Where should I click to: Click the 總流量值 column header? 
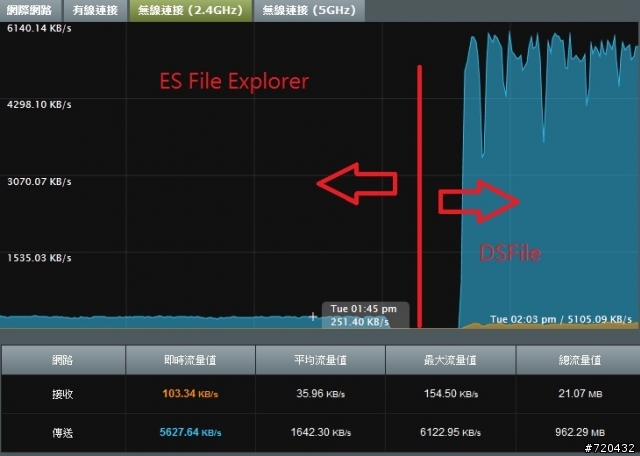pyautogui.click(x=580, y=360)
